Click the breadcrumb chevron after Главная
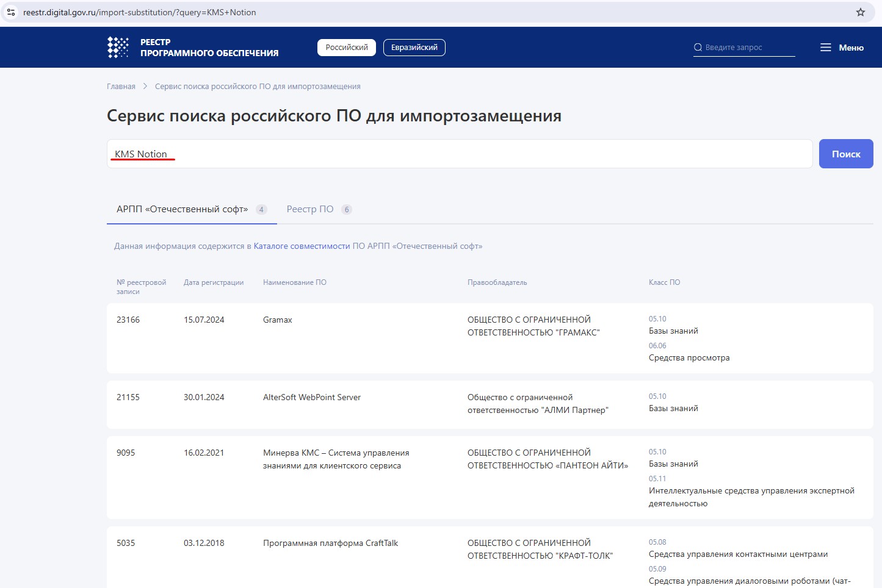 145,87
